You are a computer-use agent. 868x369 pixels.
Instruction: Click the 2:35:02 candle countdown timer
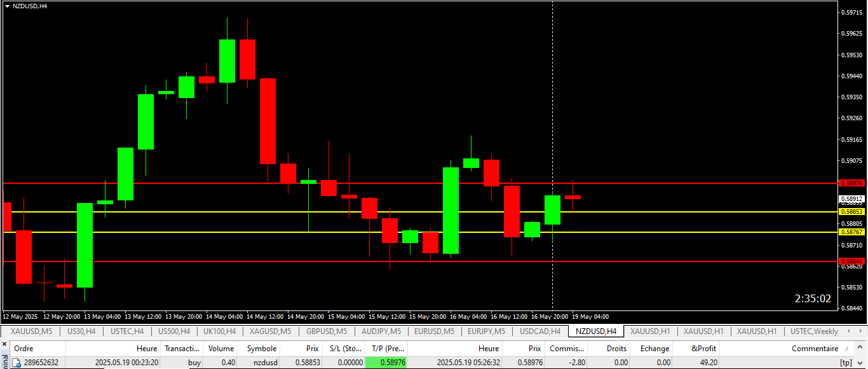click(x=812, y=298)
